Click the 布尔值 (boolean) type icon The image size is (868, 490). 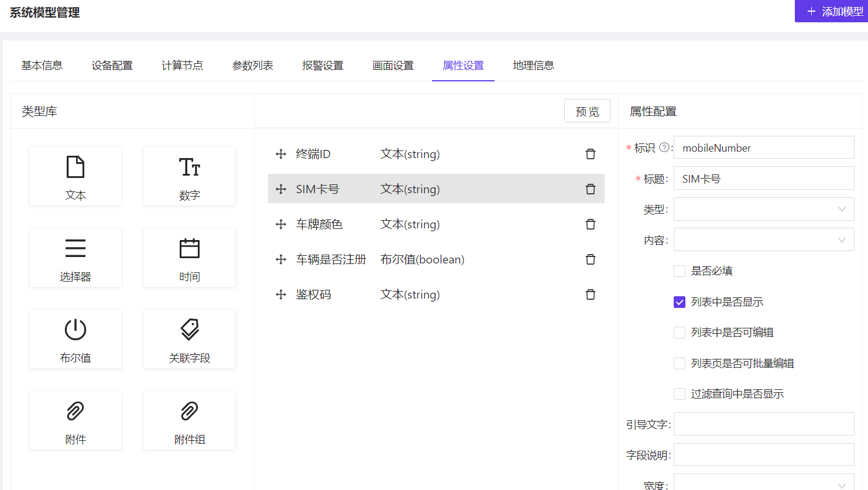75,338
